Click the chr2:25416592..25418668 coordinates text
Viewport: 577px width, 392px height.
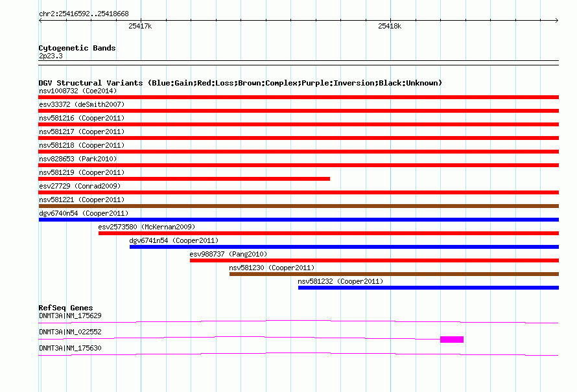tap(84, 14)
